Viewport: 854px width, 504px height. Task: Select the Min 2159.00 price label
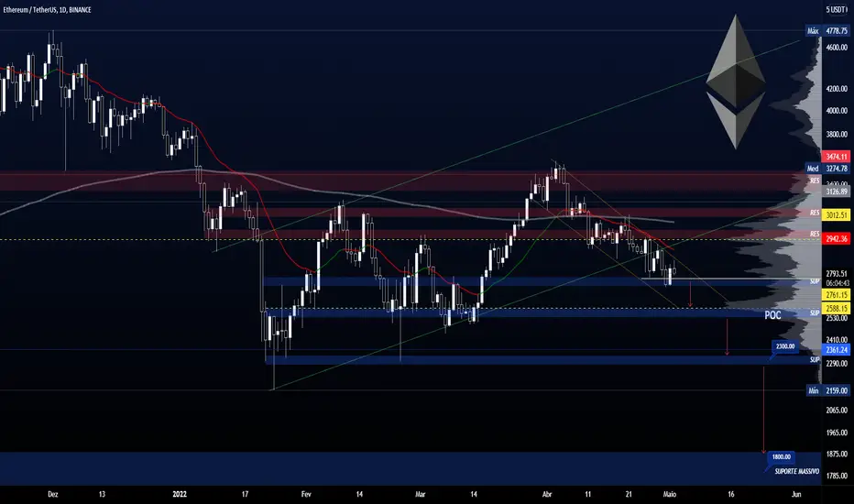click(827, 390)
